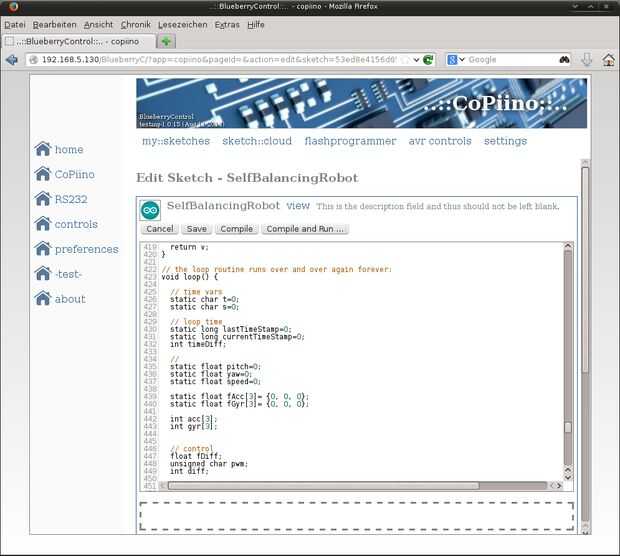
Task: Open the Lesezeichen menu
Action: click(183, 25)
